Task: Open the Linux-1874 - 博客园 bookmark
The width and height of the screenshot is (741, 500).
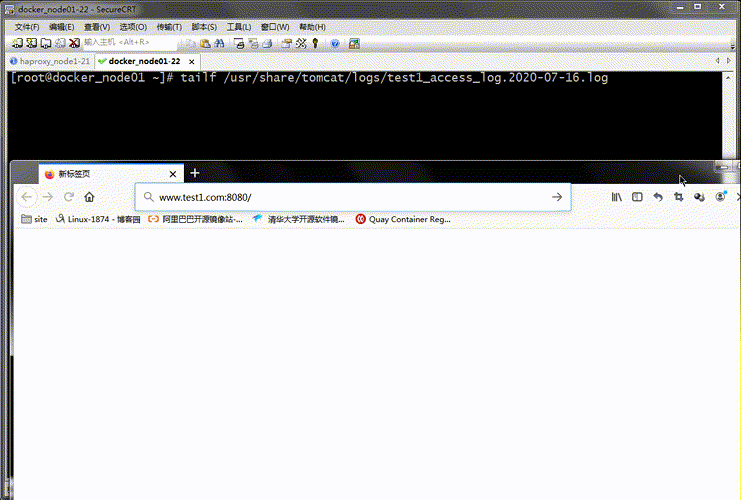Action: 98,219
